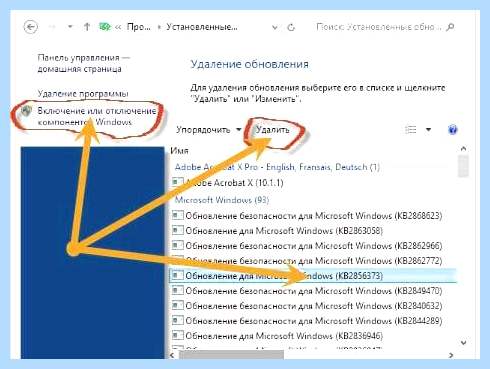Viewport: 490px width, 369px height.
Task: Click the 'Удалить' toolbar button
Action: click(272, 130)
